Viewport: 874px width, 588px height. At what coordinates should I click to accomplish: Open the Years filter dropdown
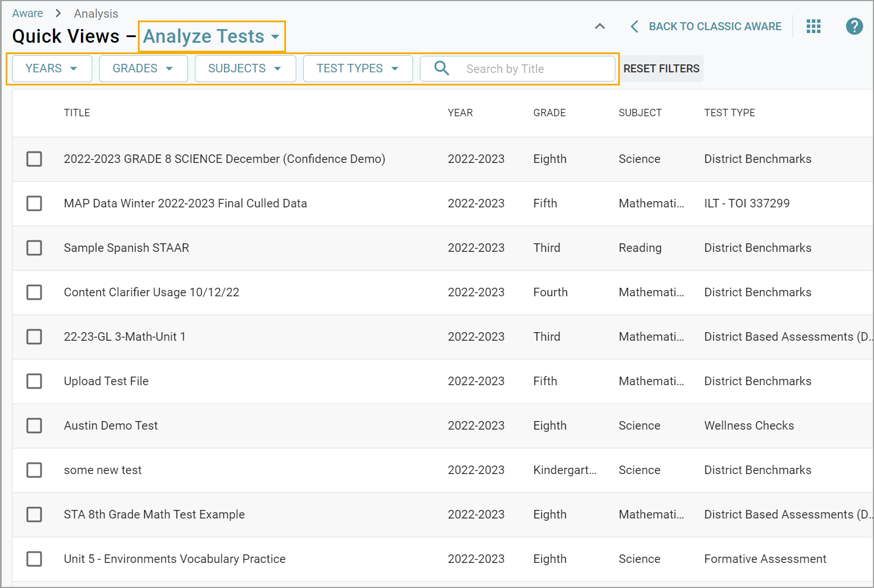coord(51,68)
